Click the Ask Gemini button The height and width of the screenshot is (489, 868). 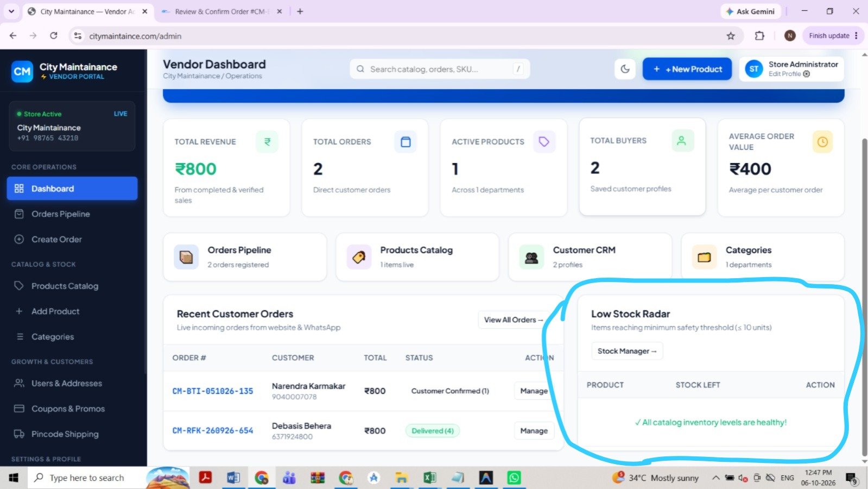coord(751,11)
